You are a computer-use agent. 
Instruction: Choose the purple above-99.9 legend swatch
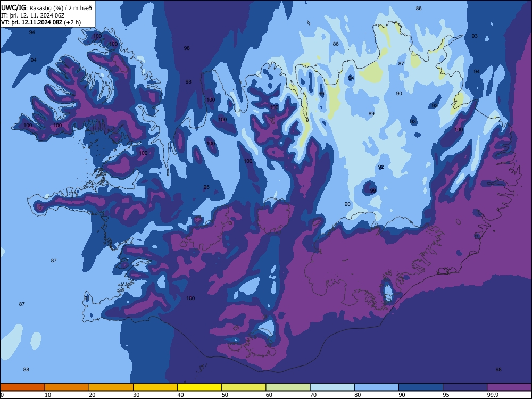click(509, 387)
